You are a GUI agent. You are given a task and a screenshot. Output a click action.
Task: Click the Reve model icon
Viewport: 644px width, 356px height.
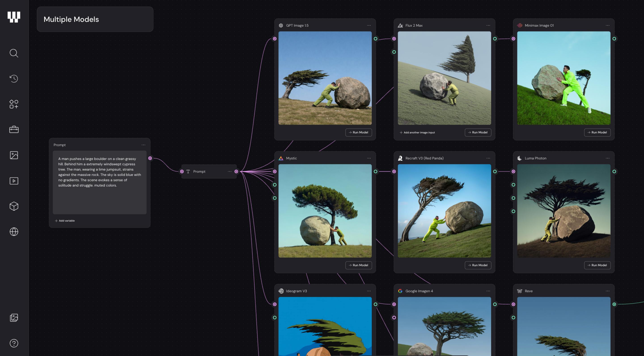[519, 291]
